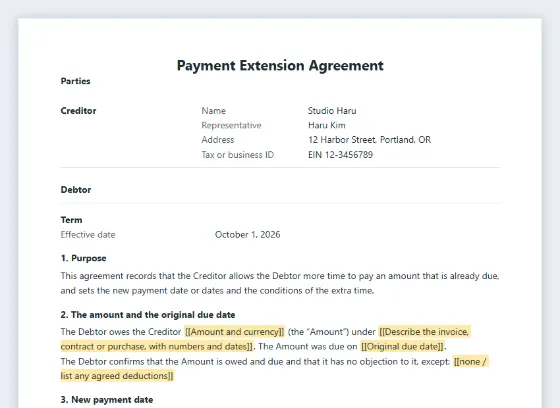Click the 'Payment Extension Agreement' title

pyautogui.click(x=280, y=66)
